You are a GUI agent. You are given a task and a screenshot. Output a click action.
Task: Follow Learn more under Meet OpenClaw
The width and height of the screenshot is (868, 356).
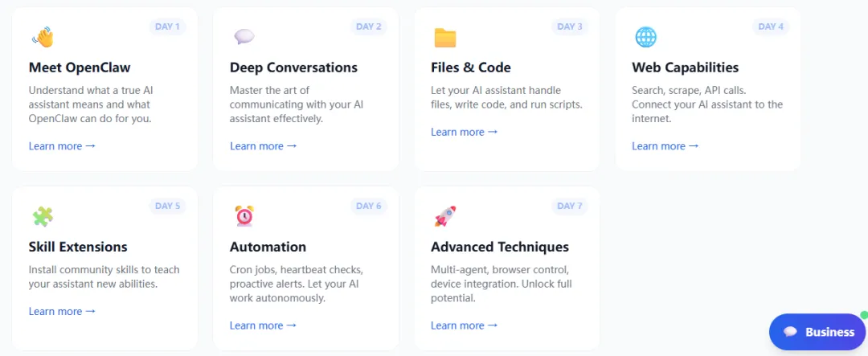point(62,146)
